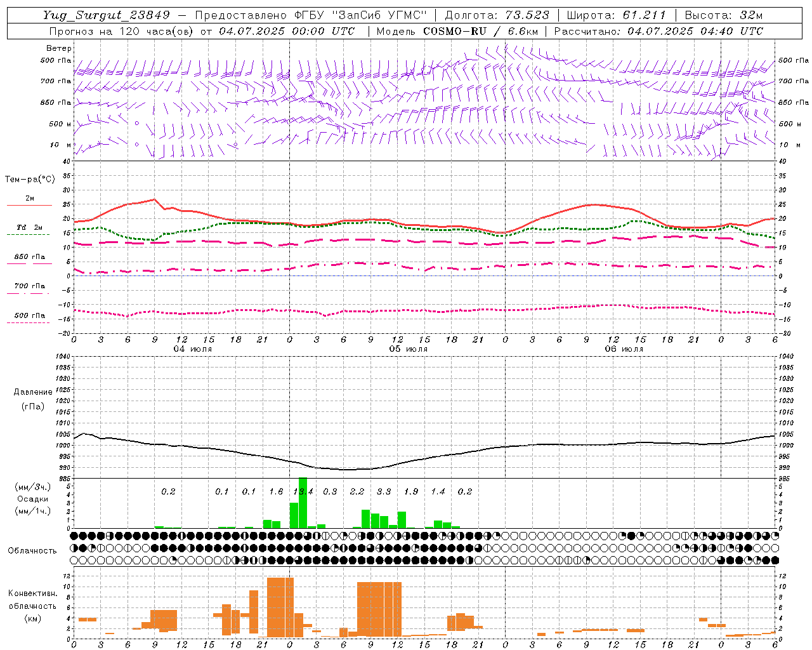
Task: Select the 1.6 precipitation total
Action: click(276, 491)
